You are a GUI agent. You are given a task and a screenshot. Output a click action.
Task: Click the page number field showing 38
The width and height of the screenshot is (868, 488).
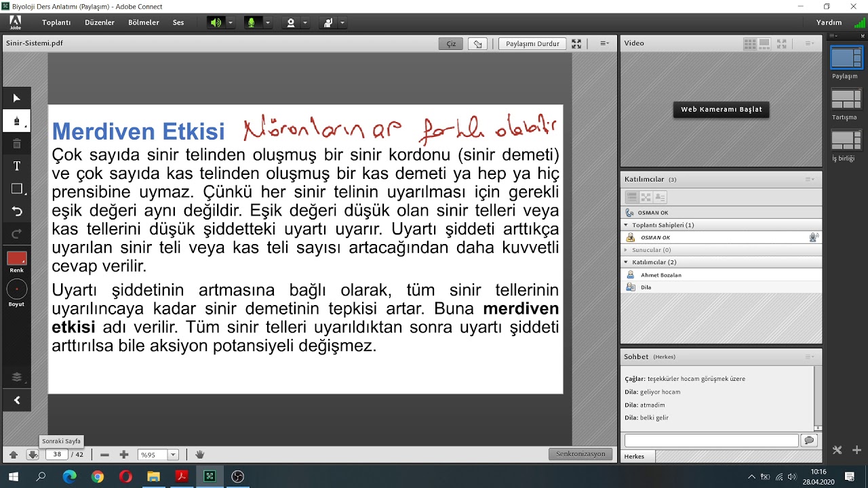tap(57, 455)
